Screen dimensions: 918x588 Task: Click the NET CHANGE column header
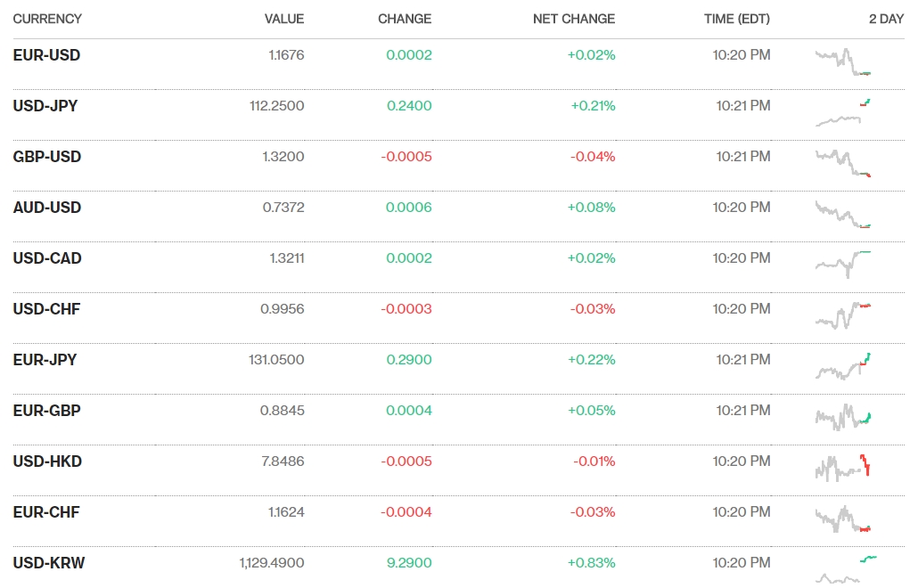coord(574,19)
